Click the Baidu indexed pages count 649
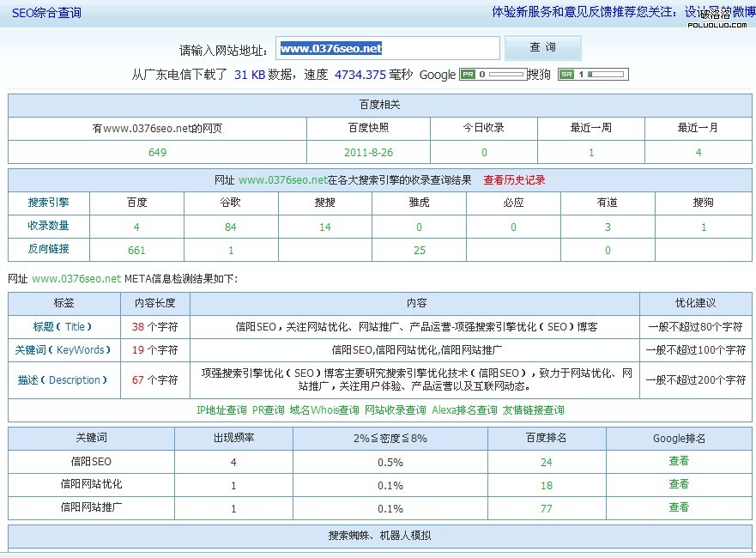 (157, 153)
